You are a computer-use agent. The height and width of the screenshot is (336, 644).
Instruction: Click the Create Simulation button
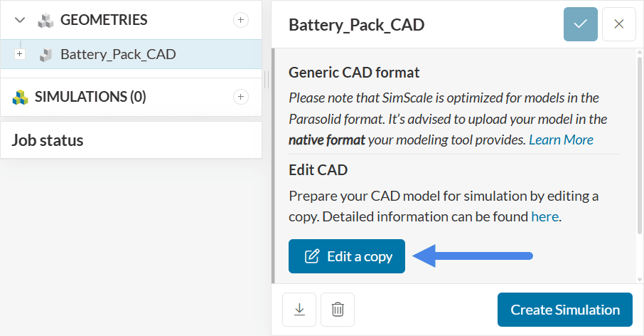tap(564, 310)
